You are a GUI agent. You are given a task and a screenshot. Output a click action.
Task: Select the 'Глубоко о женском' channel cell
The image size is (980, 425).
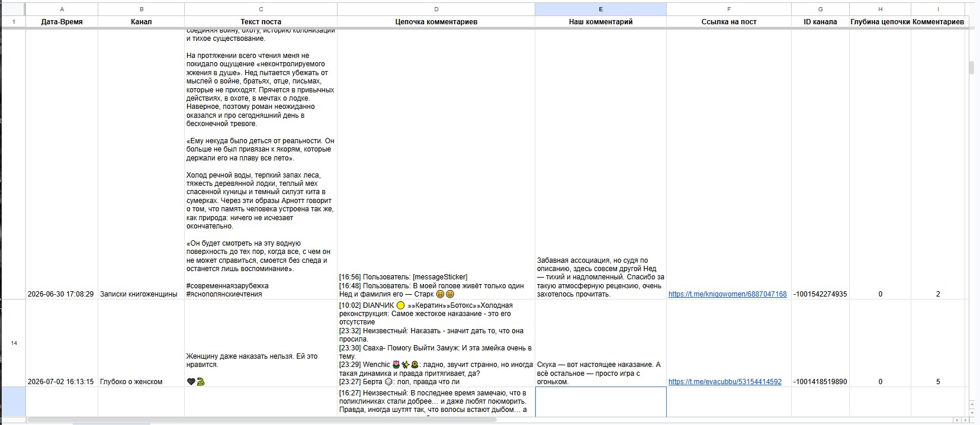(142, 343)
